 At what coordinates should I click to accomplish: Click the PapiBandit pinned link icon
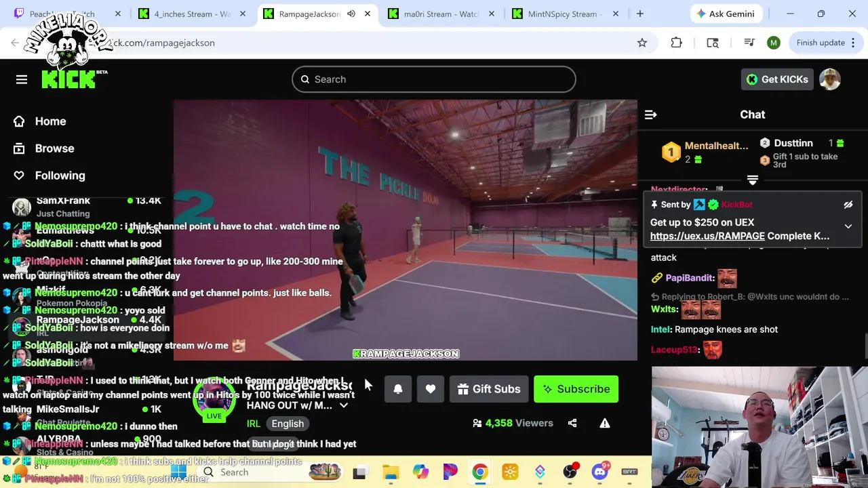click(656, 278)
